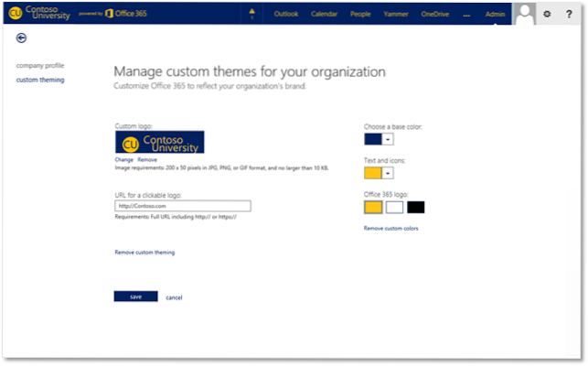Open Outlook from the navigation bar

[x=285, y=14]
